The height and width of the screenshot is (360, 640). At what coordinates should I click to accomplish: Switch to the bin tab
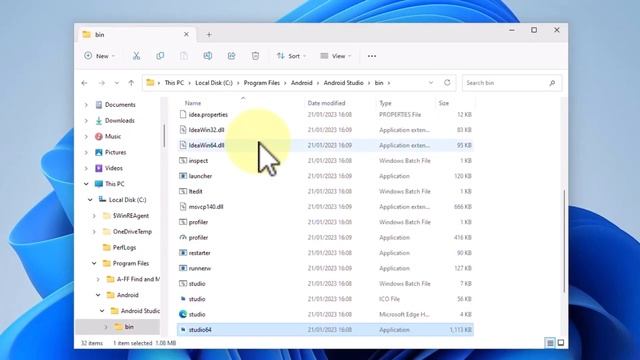(x=136, y=35)
